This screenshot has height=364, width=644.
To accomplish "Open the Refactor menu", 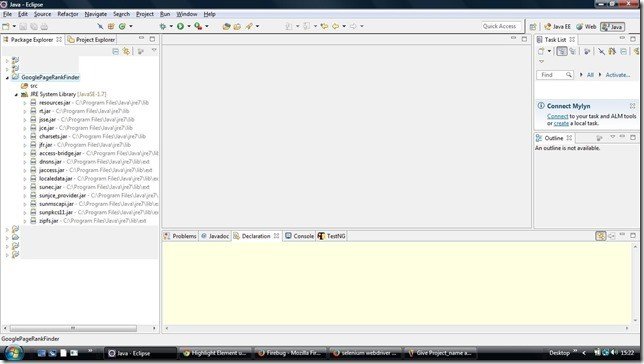I will 68,14.
